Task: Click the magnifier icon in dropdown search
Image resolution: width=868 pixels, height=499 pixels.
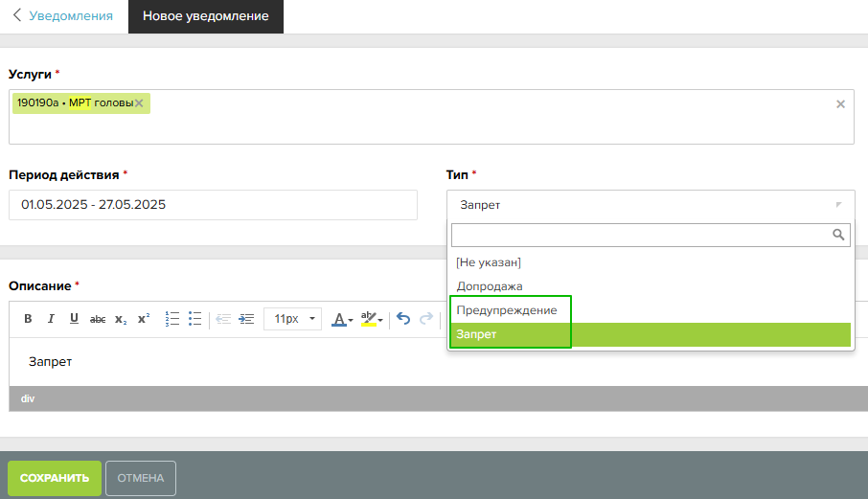Action: (x=838, y=235)
